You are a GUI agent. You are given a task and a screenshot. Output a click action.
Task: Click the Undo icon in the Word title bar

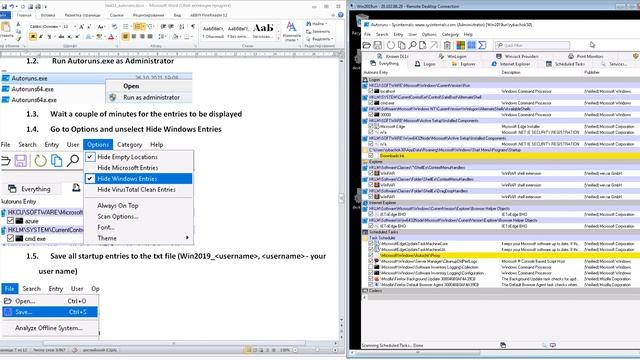point(12,7)
